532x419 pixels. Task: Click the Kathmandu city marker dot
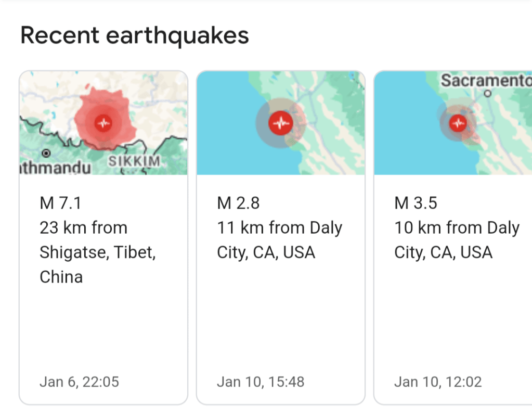(46, 153)
